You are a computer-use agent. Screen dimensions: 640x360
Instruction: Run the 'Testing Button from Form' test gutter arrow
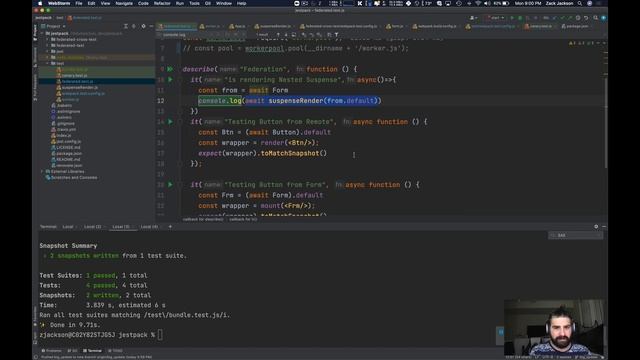tap(170, 184)
